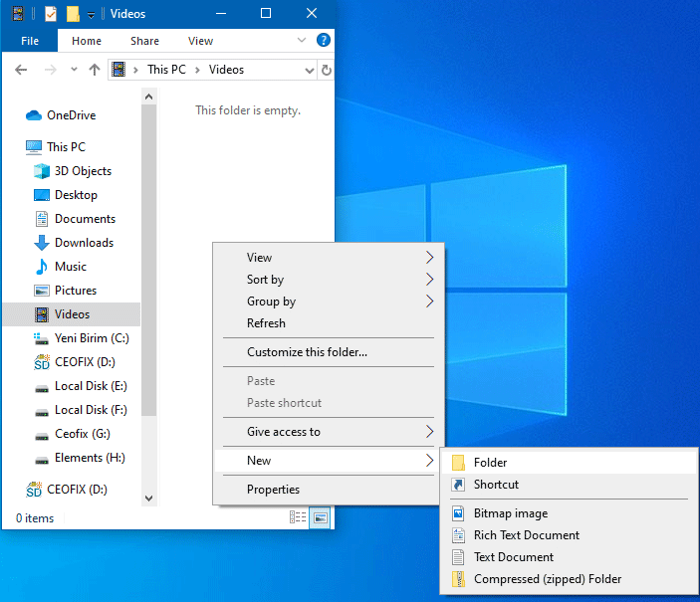Image resolution: width=700 pixels, height=602 pixels.
Task: Switch to the large icons view layout
Action: (320, 517)
